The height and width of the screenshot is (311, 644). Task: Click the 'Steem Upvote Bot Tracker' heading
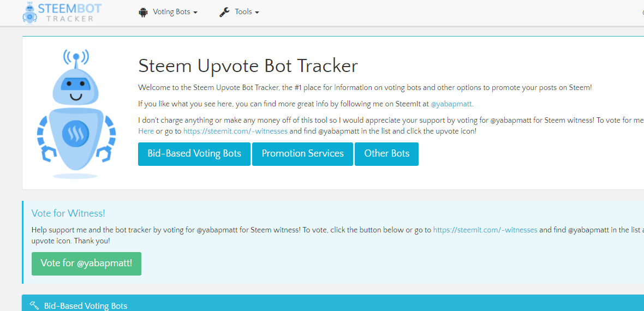[248, 65]
